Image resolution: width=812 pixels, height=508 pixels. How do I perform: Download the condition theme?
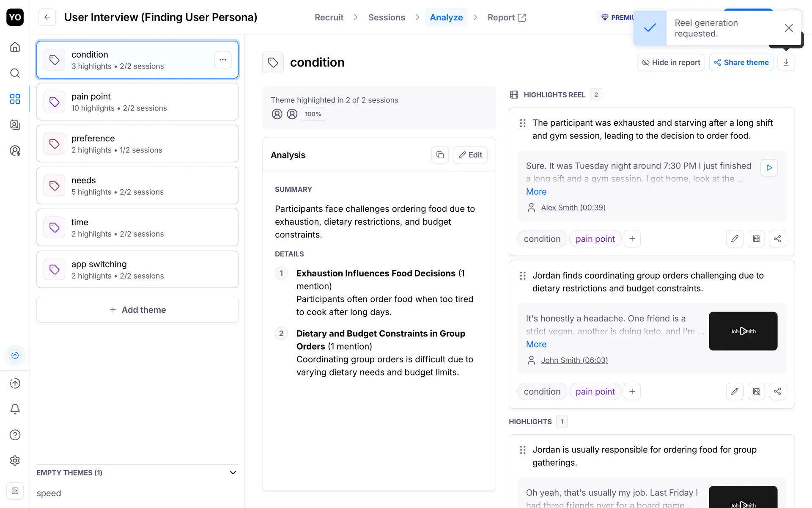(786, 63)
